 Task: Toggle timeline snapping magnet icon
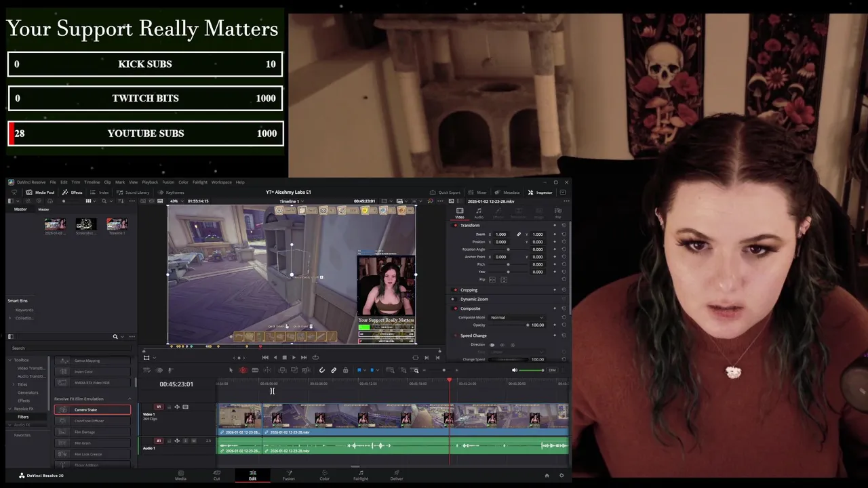tap(322, 370)
